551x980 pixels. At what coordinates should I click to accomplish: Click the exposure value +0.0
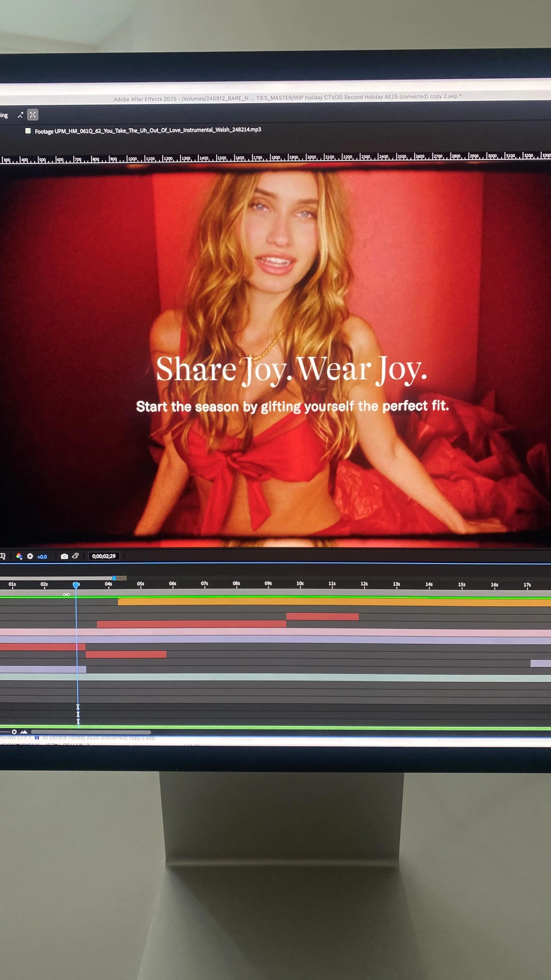point(42,557)
